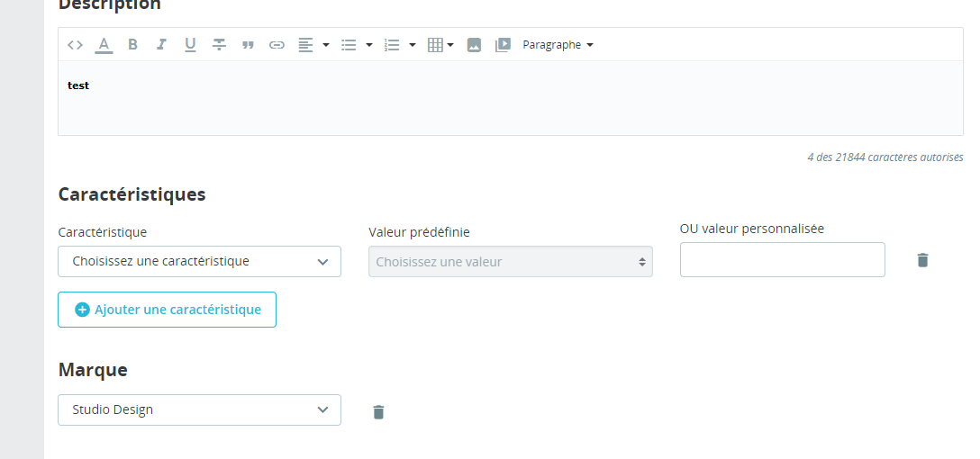Choose the text color tool
The image size is (980, 459).
pyautogui.click(x=104, y=45)
